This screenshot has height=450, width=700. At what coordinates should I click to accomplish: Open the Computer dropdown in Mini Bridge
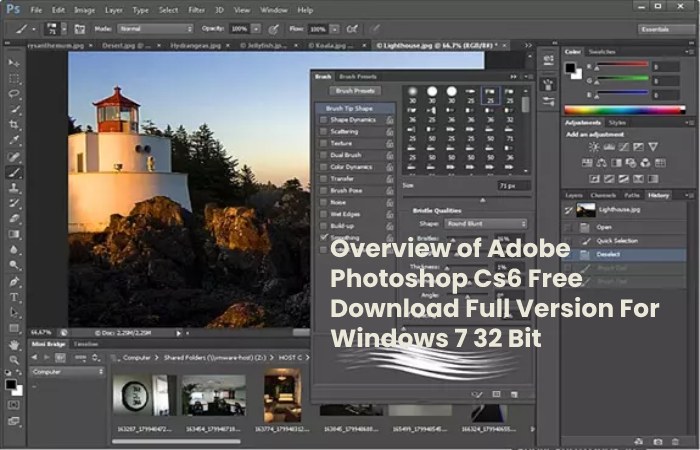point(67,372)
